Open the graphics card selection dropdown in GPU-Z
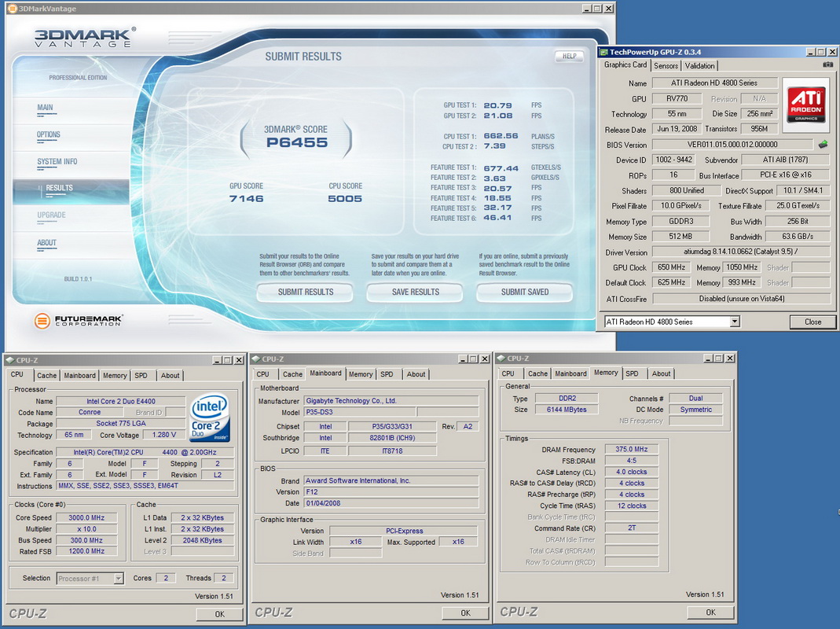 pyautogui.click(x=735, y=322)
